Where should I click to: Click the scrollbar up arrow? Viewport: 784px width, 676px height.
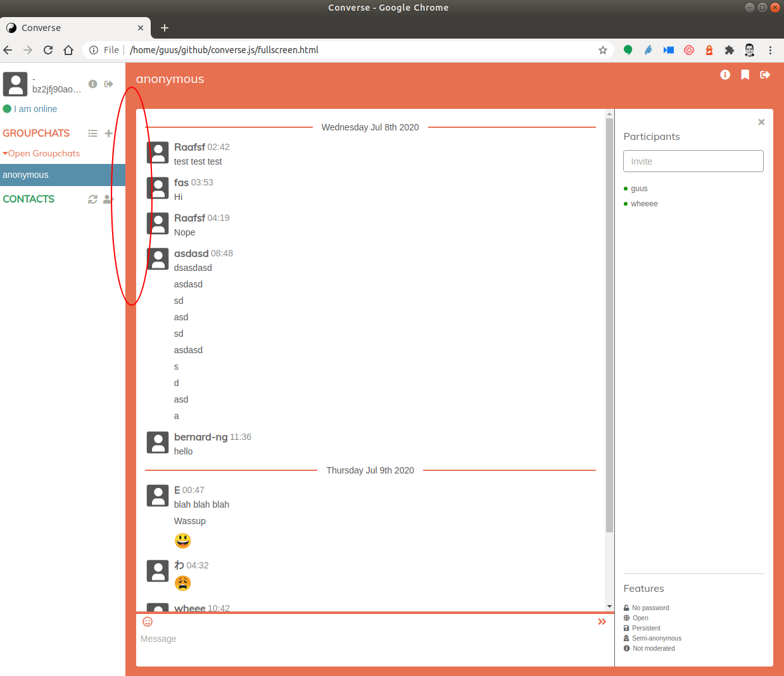click(609, 115)
